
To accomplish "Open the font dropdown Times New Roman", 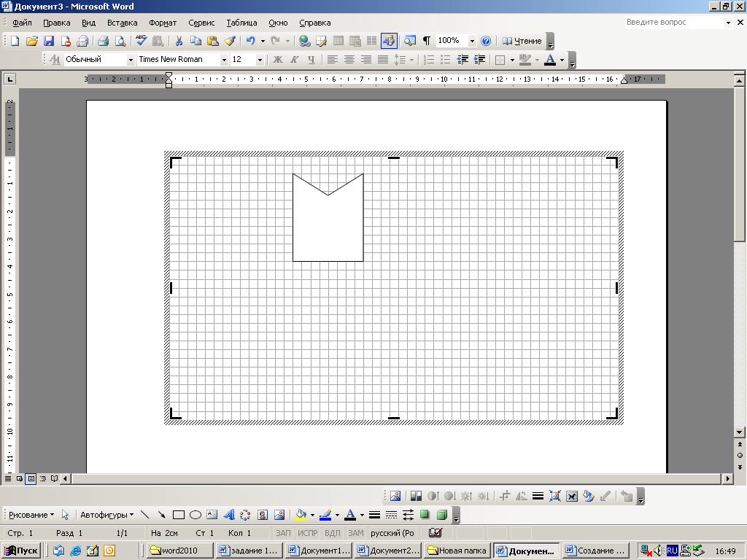I will 224,60.
